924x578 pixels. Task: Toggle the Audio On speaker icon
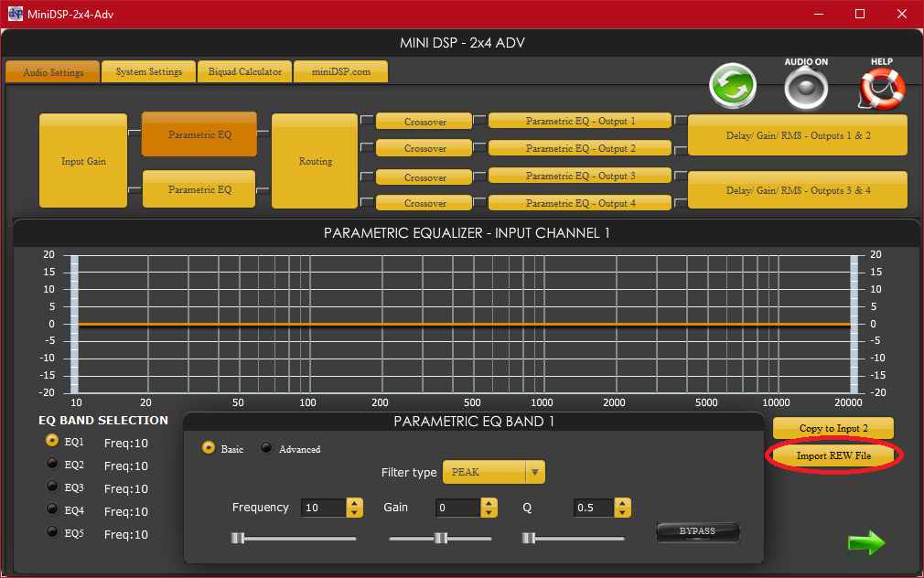pyautogui.click(x=806, y=89)
